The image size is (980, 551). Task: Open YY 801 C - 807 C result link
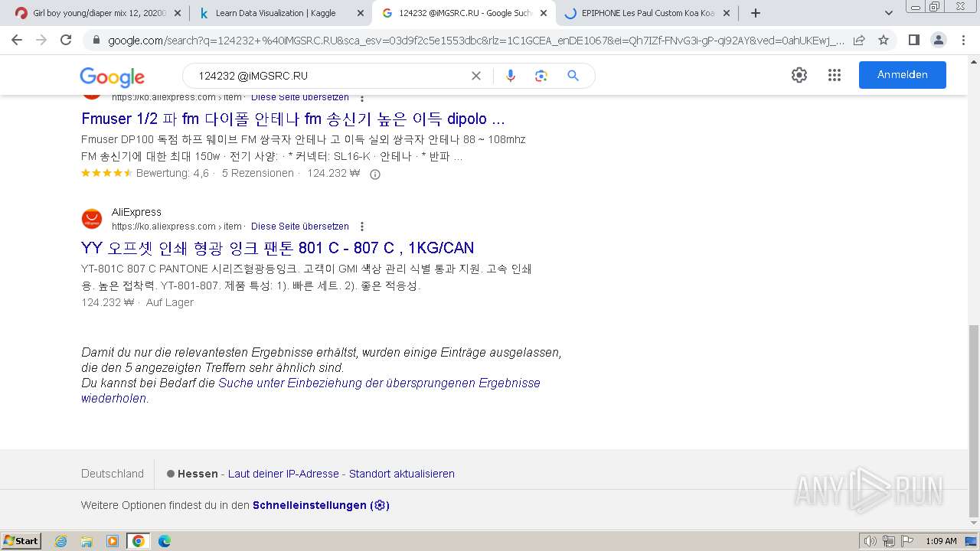278,248
